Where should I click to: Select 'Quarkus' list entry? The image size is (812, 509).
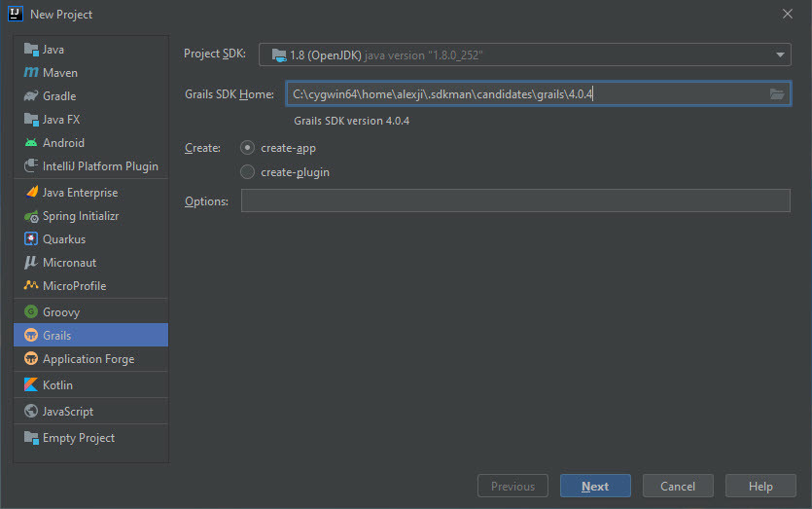coord(64,239)
